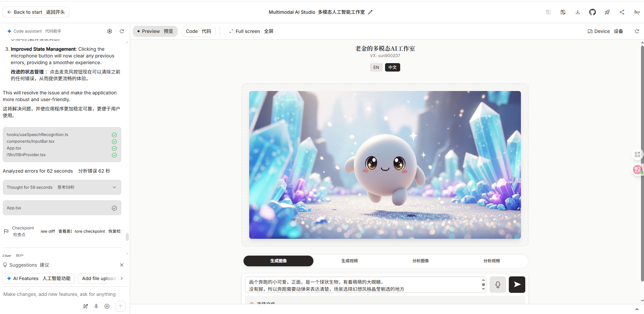Viewport: 644px width, 314px height.
Task: Click the greyed-out save floppy icon
Action: [548, 12]
